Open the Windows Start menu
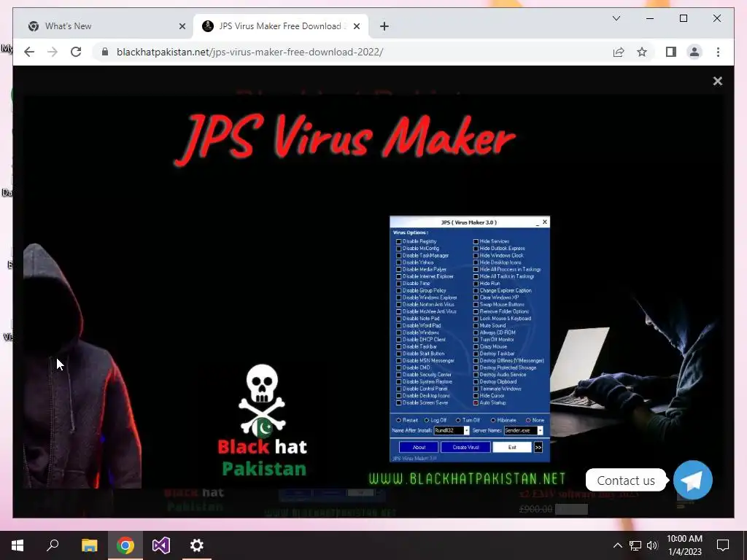Viewport: 747px width, 560px height. 18,545
